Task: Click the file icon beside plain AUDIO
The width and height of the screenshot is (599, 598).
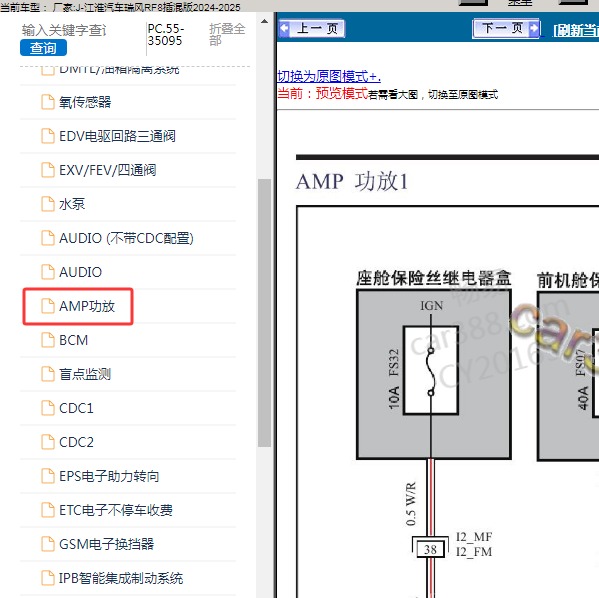Action: 48,272
